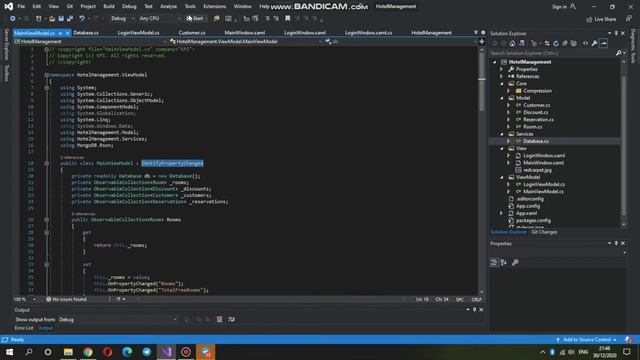
Task: Switch to the Database.cs tab
Action: [86, 33]
